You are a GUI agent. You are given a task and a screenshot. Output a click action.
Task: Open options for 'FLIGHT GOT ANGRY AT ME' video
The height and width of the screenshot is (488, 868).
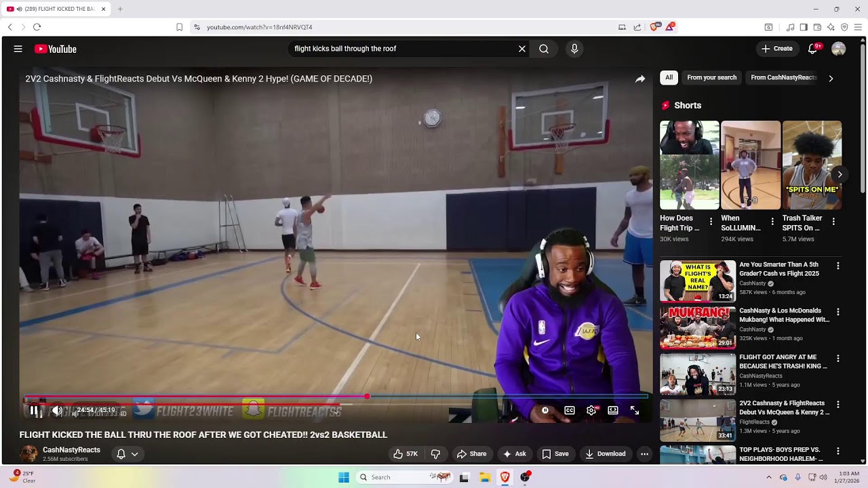(x=838, y=359)
